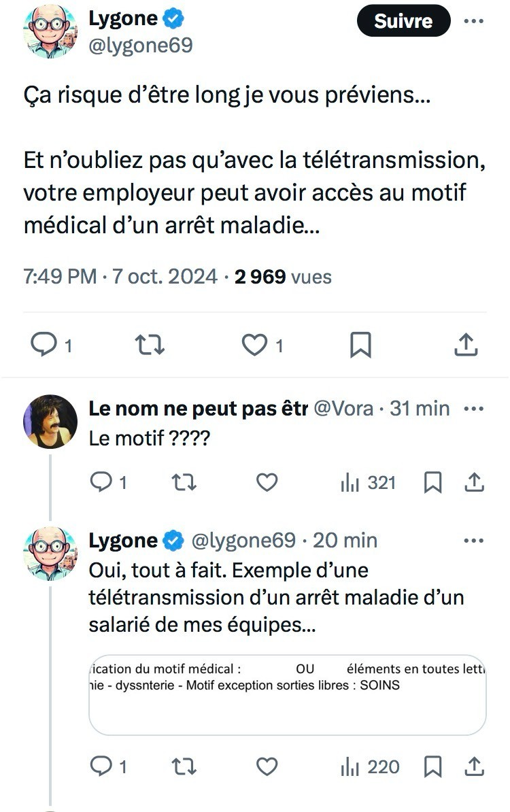This screenshot has width=510, height=812.
Task: Bookmark the main tweet
Action: (x=360, y=345)
